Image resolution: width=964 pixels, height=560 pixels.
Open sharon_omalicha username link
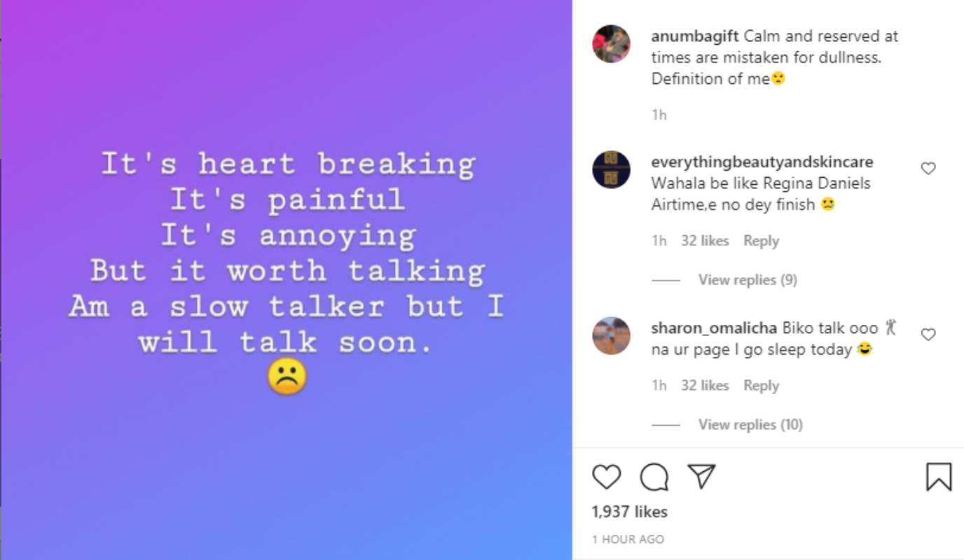[714, 328]
